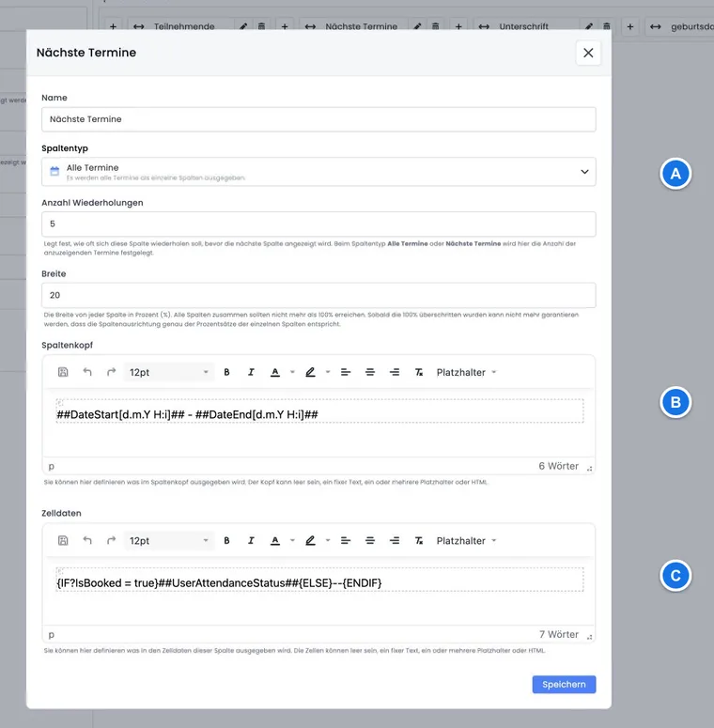Click Bold in the Spaltenkopf editor
The width and height of the screenshot is (714, 728).
(x=226, y=372)
